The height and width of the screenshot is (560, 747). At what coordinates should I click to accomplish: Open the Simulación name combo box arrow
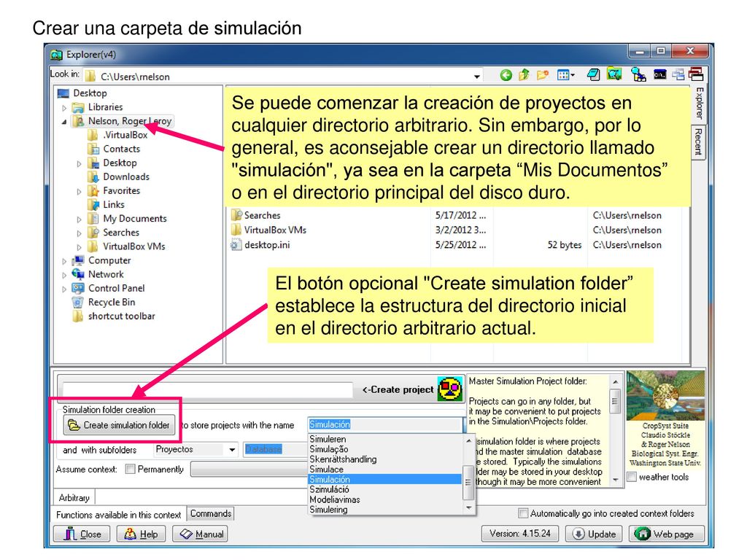(x=463, y=425)
